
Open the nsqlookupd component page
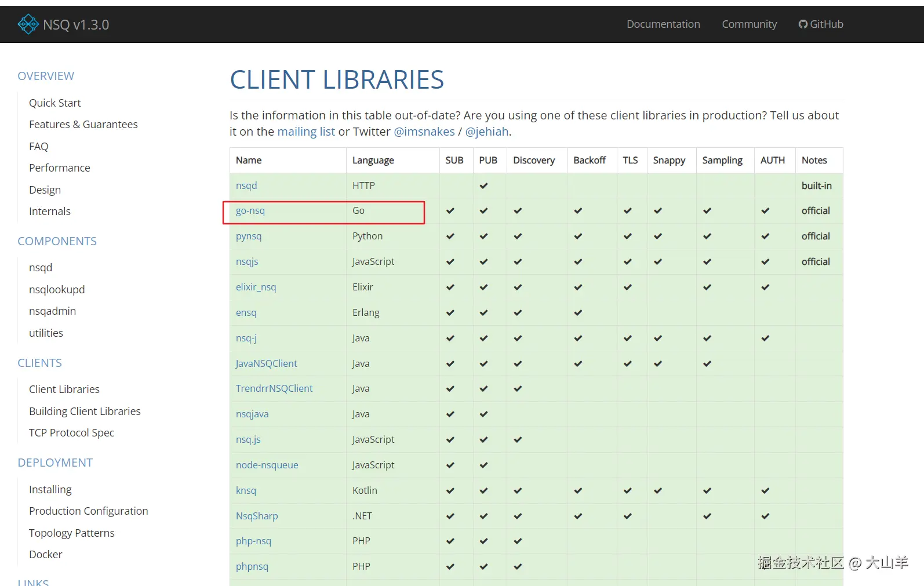pyautogui.click(x=57, y=289)
